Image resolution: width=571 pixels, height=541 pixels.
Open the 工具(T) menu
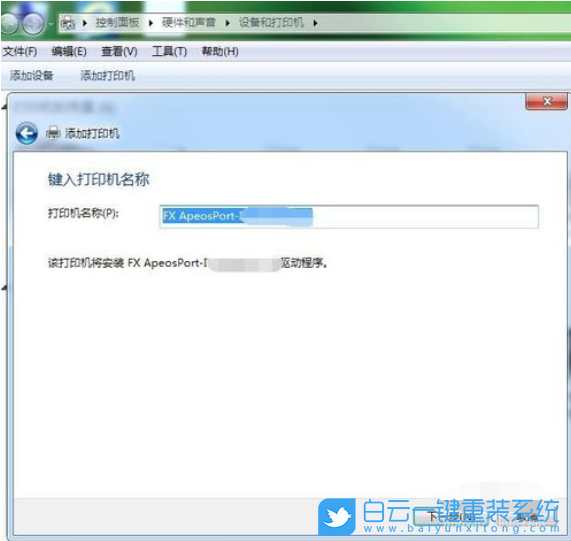(169, 51)
